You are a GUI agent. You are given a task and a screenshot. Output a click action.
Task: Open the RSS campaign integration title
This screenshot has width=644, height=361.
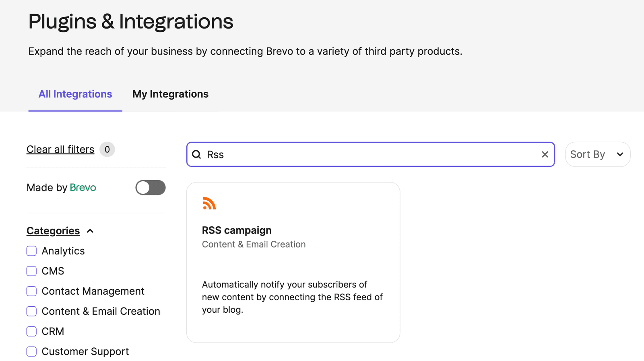click(237, 230)
